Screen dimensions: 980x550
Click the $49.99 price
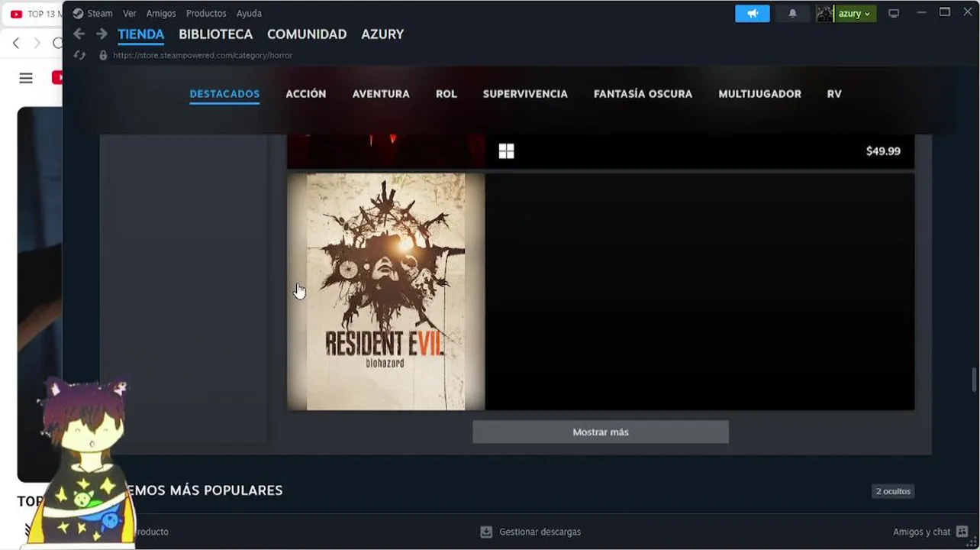[x=883, y=151]
